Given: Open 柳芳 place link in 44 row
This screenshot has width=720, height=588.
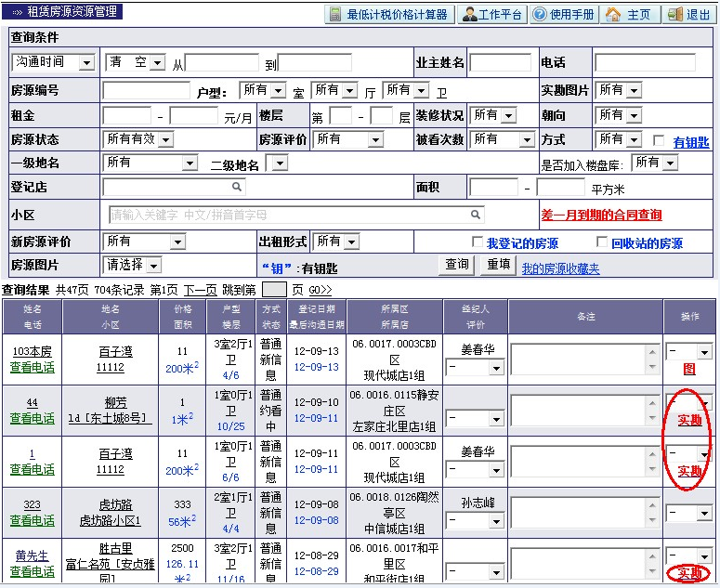Looking at the screenshot, I should 116,402.
